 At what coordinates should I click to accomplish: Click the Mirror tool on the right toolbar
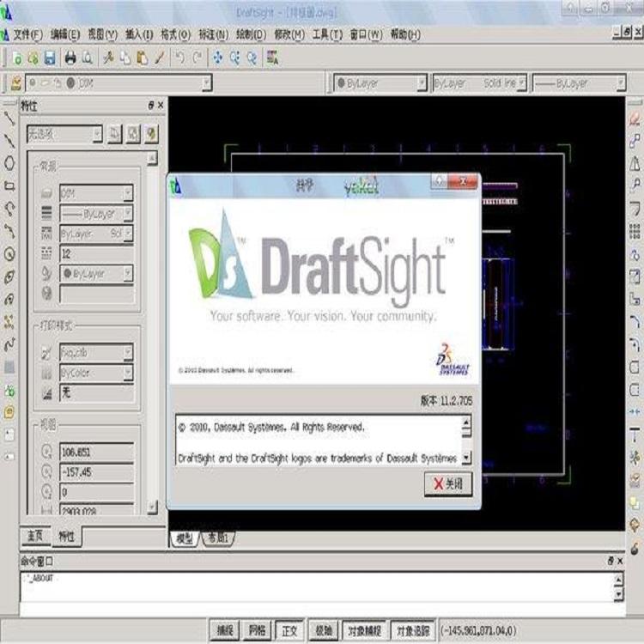(635, 162)
